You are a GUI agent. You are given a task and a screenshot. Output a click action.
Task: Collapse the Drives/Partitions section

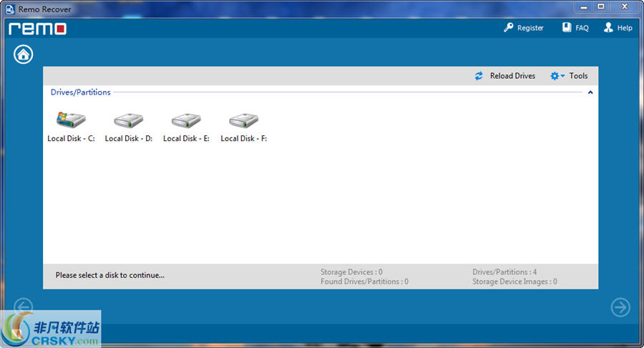click(x=590, y=92)
